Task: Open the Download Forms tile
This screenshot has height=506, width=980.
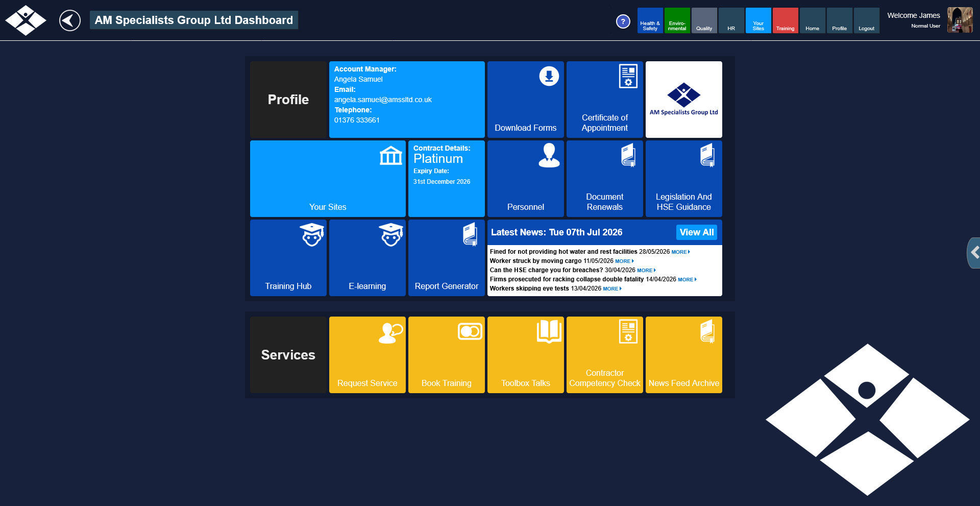Action: [x=526, y=100]
